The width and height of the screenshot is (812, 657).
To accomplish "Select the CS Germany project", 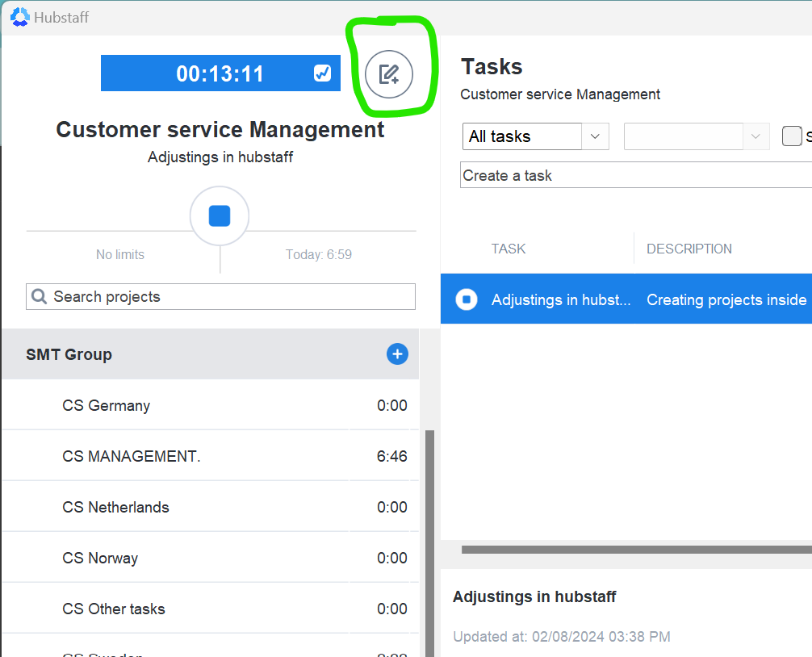I will [x=107, y=405].
